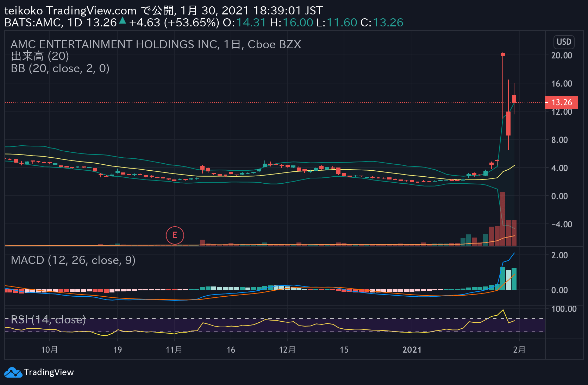Viewport: 588px width, 385px height.
Task: Click the header high value 16.00
Action: pos(298,23)
